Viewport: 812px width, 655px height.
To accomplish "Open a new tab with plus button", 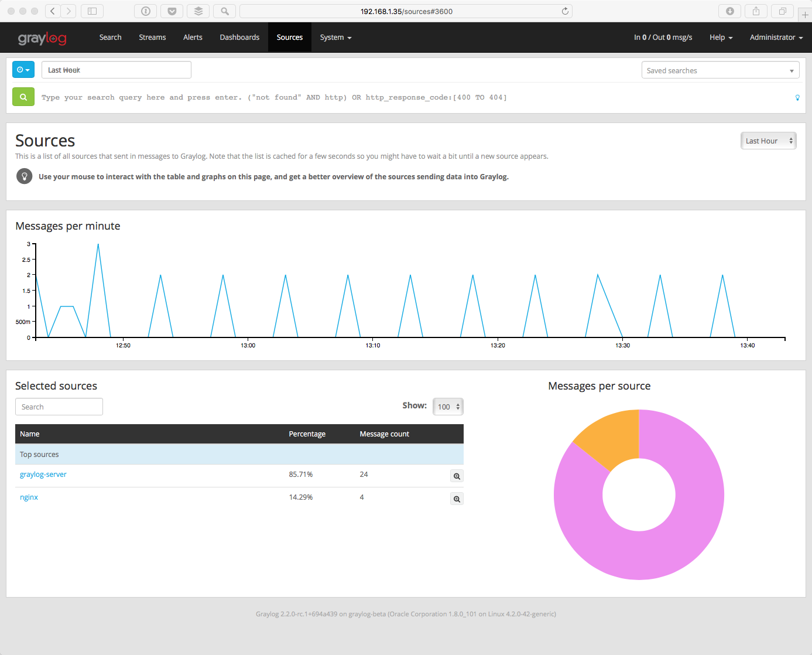I will click(x=805, y=15).
